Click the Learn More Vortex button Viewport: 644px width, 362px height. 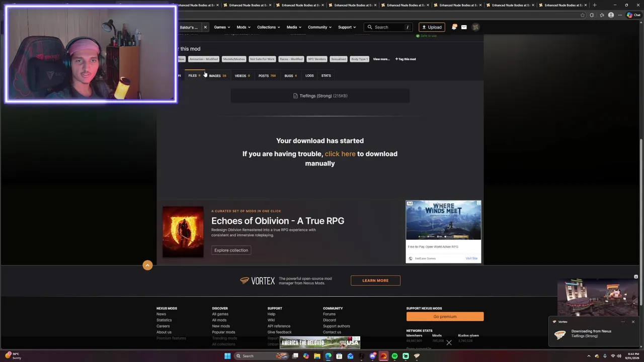375,281
